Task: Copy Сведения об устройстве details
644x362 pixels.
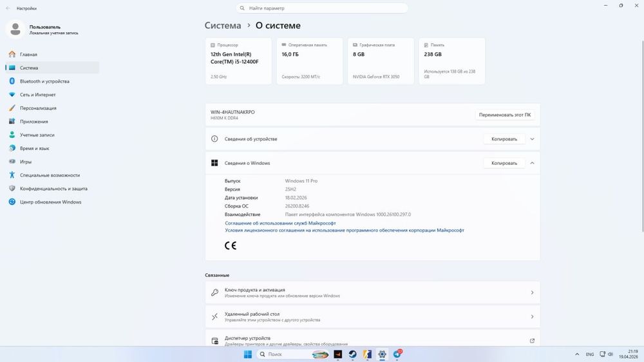Action: (x=504, y=139)
